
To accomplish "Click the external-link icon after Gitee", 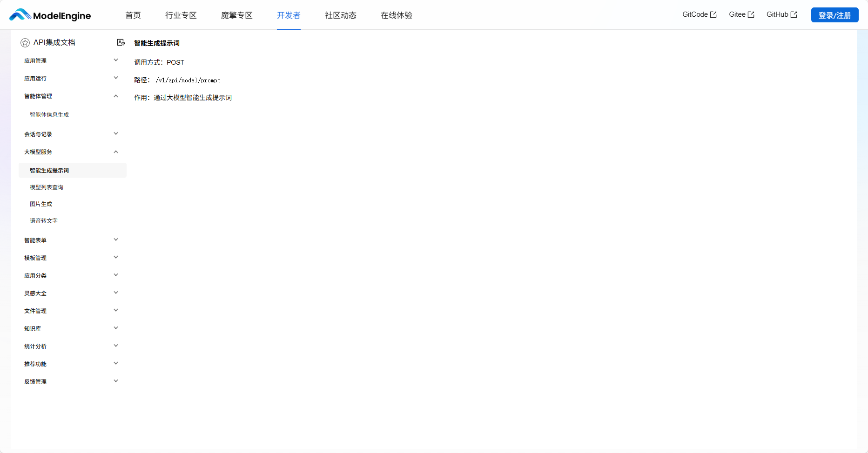I will point(751,14).
